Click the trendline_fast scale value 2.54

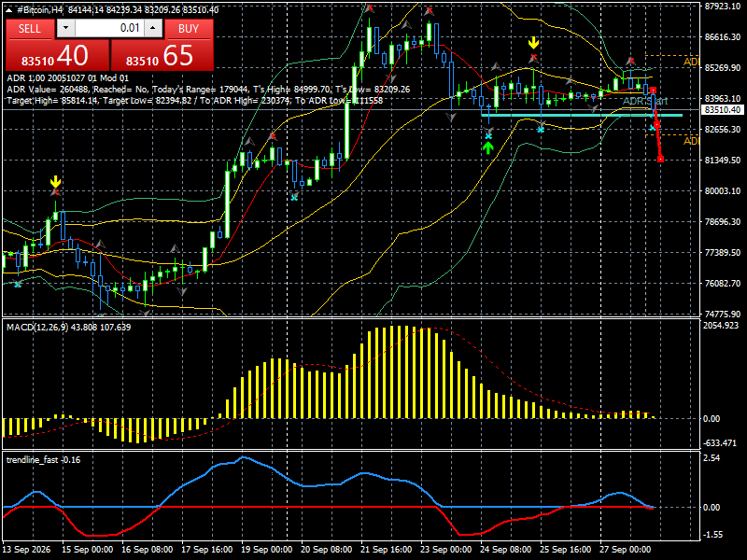[x=712, y=457]
